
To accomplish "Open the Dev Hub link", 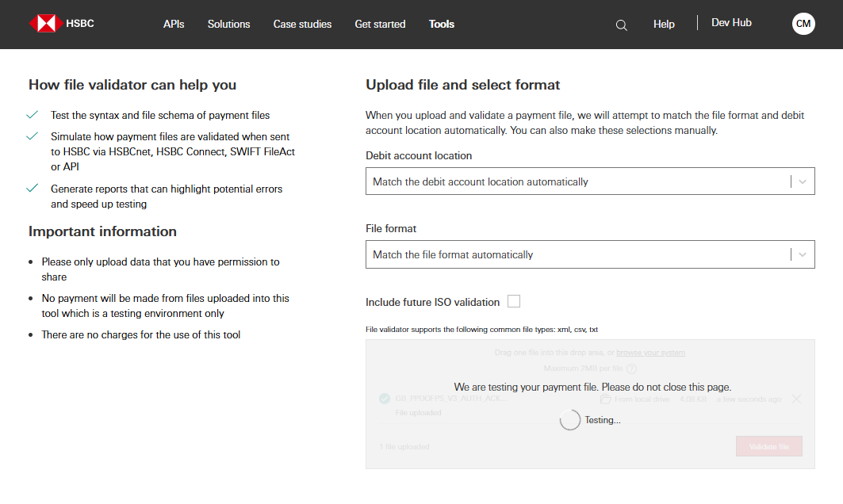I will [731, 23].
